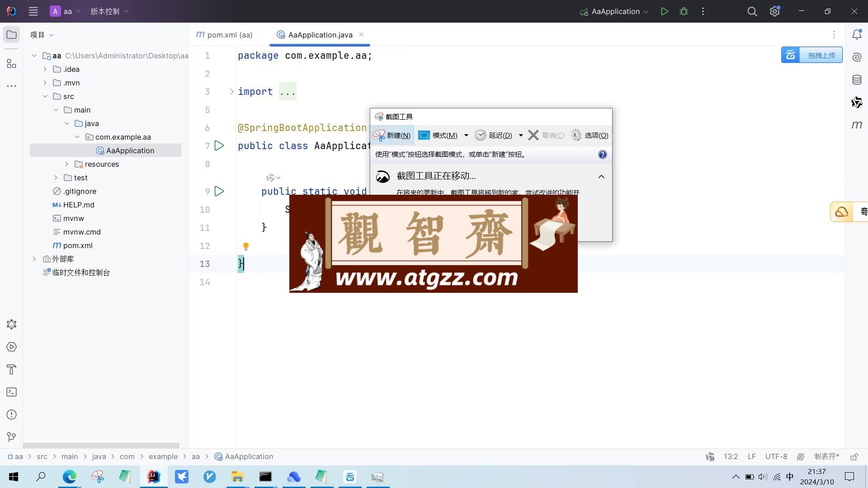Open the 项目 view selector

coord(42,35)
